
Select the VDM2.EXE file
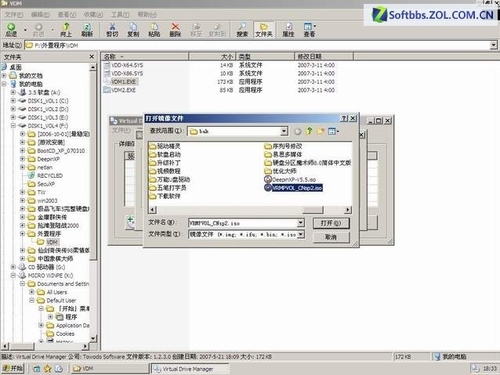(123, 90)
